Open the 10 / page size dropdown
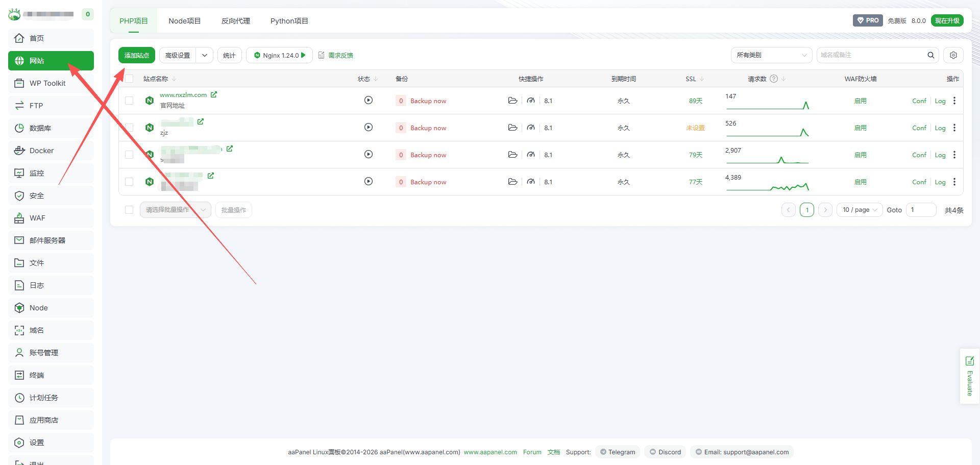 pyautogui.click(x=859, y=210)
